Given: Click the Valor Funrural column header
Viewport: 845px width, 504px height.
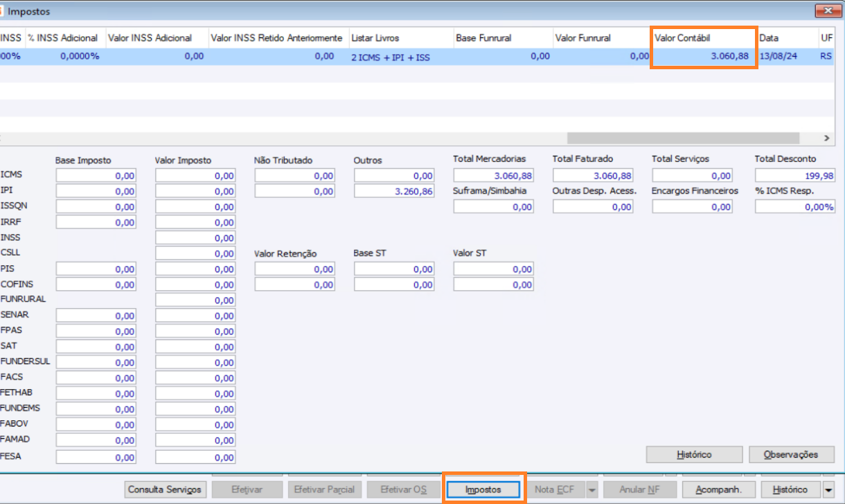Looking at the screenshot, I should (601, 37).
